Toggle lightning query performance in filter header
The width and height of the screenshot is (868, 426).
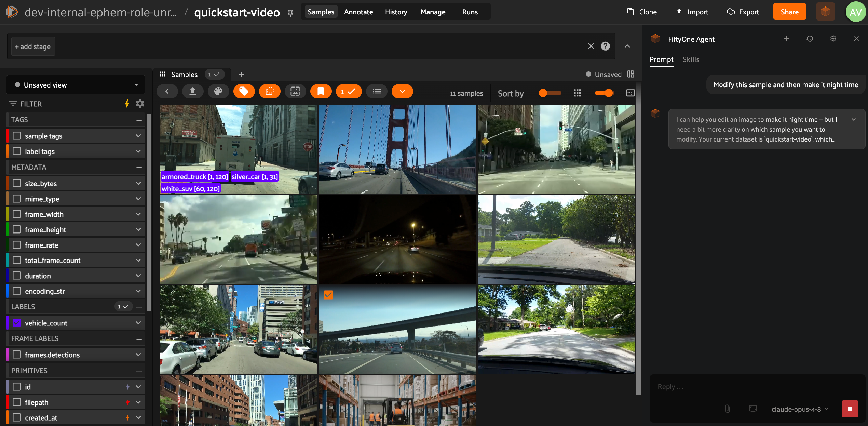[127, 104]
